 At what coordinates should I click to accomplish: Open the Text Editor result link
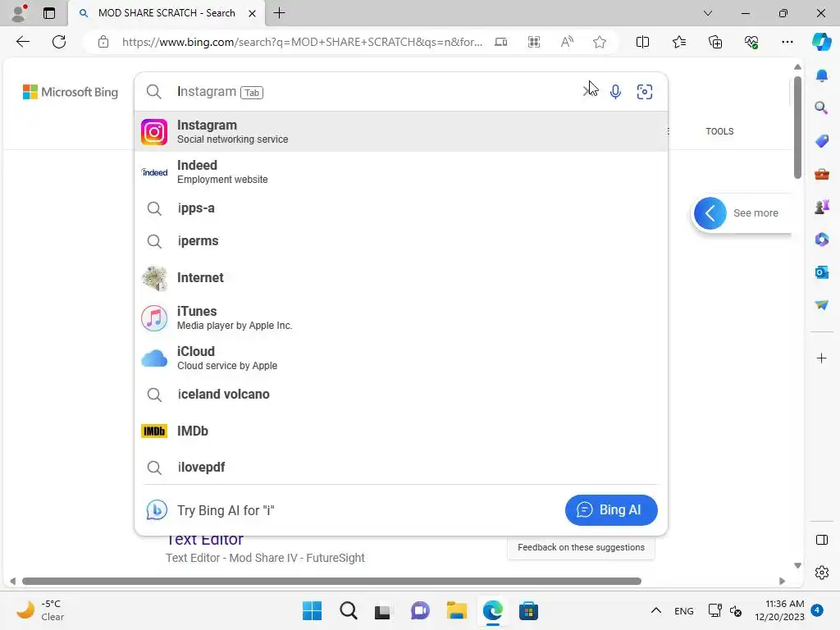click(204, 540)
